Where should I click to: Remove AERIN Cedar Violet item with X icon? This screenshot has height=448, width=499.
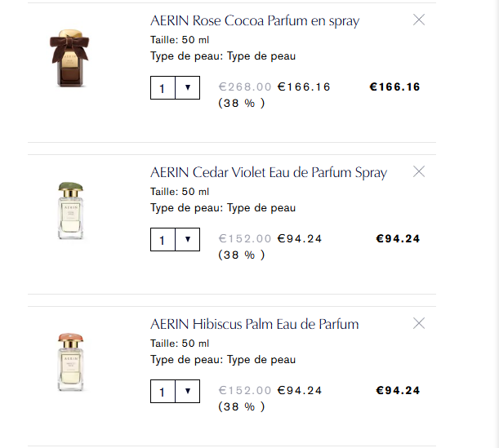click(x=419, y=171)
